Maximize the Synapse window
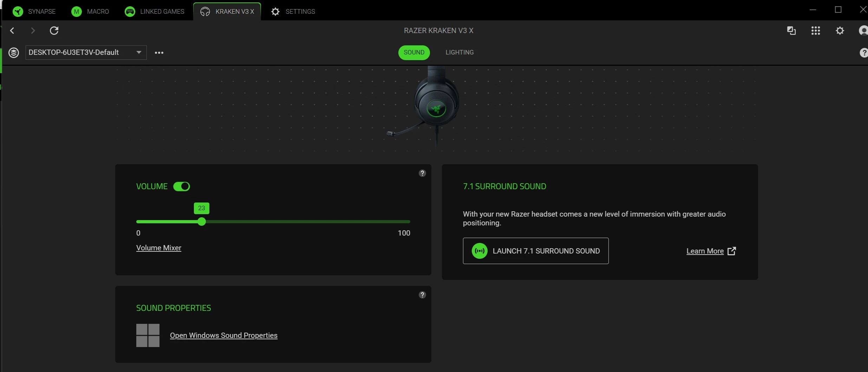 tap(838, 10)
